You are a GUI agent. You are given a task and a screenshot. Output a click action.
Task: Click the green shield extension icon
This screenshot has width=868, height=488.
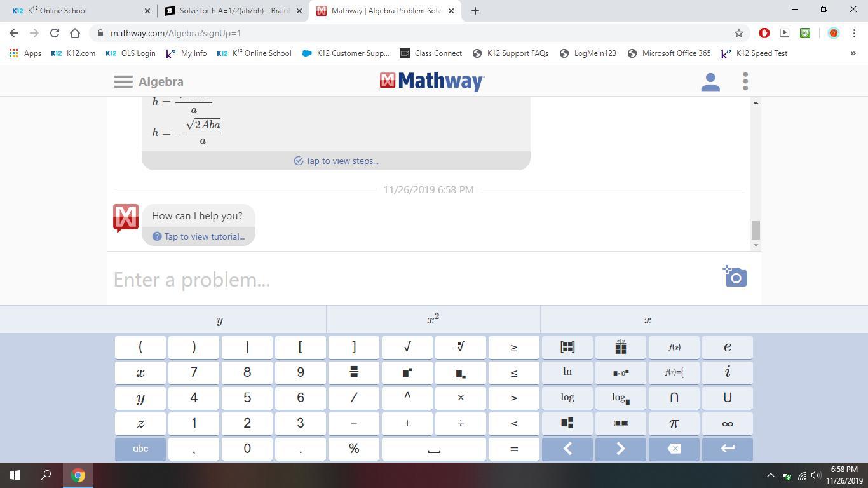(x=805, y=33)
